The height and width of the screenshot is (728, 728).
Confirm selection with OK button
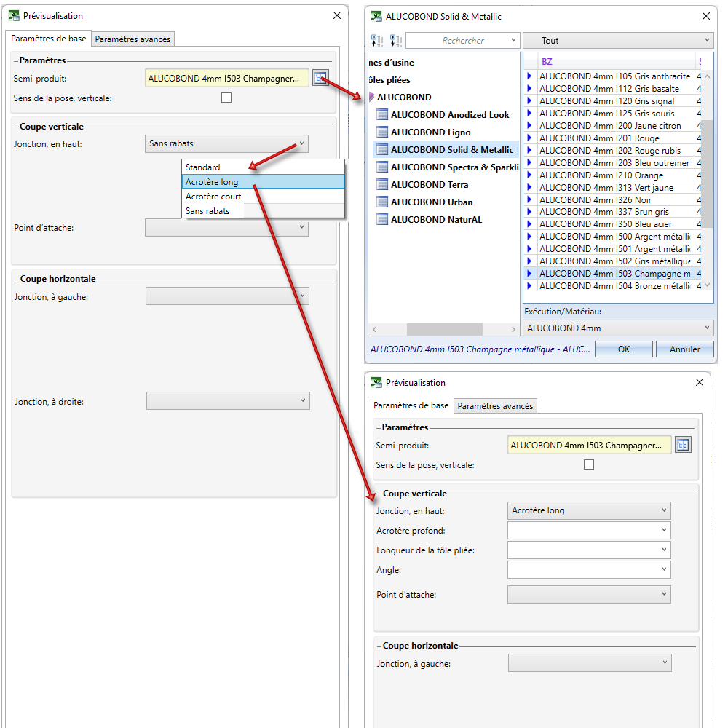(624, 349)
